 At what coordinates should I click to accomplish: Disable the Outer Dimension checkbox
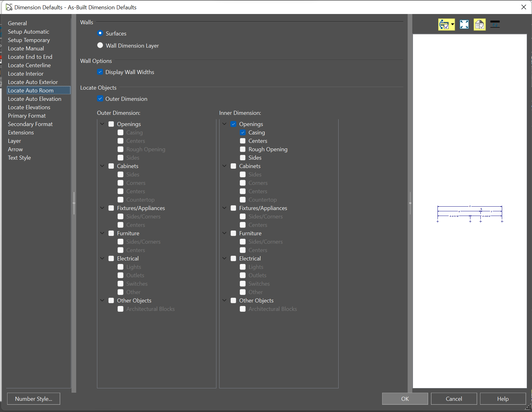click(x=100, y=99)
